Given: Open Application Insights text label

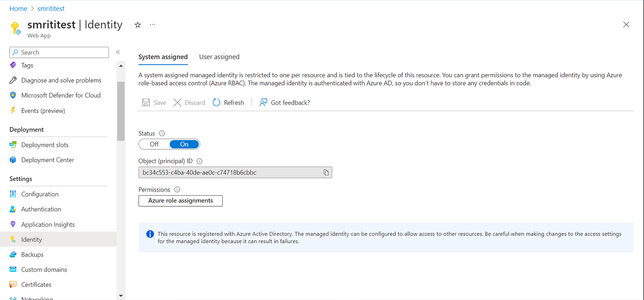Looking at the screenshot, I should (48, 225).
